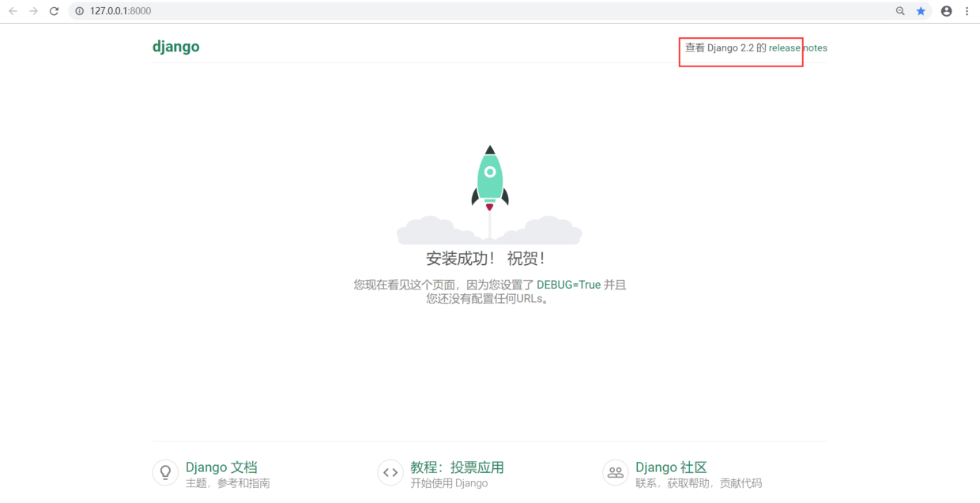The width and height of the screenshot is (980, 503).
Task: Click the people icon beside Django 社区
Action: point(615,472)
